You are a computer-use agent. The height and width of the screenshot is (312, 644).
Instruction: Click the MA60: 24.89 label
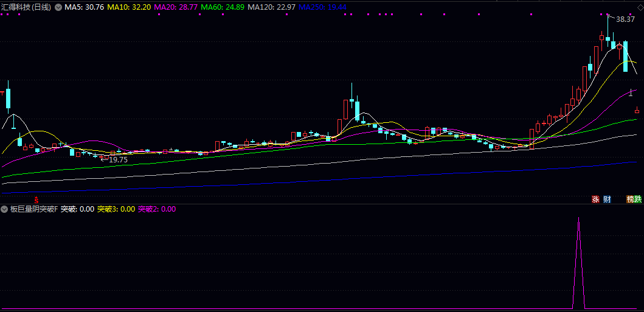(x=224, y=7)
